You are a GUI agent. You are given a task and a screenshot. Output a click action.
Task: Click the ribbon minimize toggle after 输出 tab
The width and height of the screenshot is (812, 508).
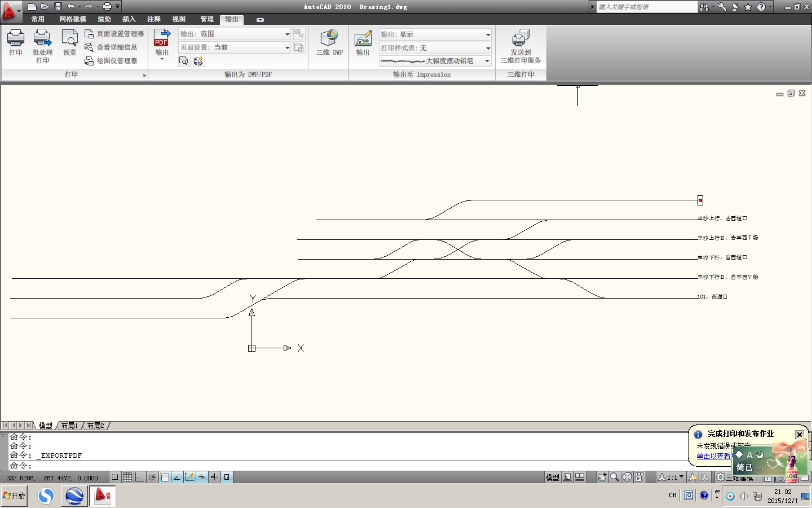pos(260,20)
